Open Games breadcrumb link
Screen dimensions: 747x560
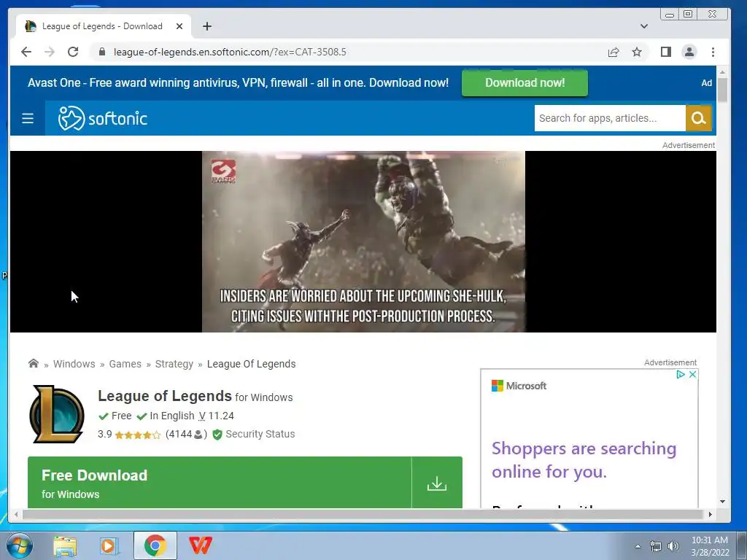click(125, 364)
